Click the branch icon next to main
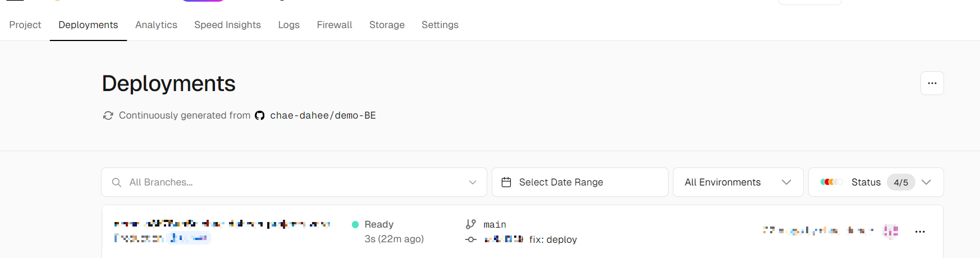This screenshot has height=258, width=980. [470, 224]
